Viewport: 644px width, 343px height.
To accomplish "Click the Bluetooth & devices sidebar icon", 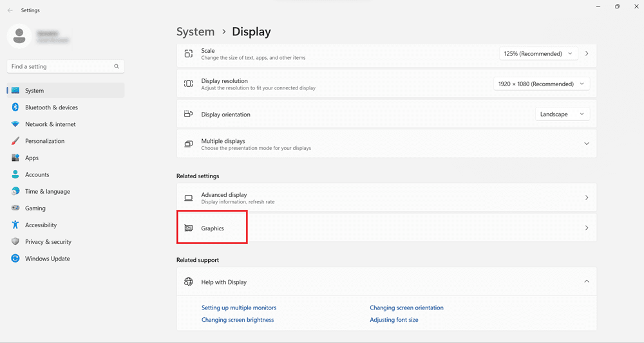I will (x=15, y=107).
